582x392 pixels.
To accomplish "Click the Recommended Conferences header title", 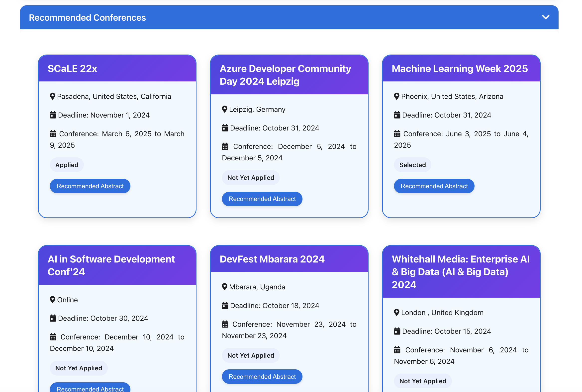I will click(x=87, y=17).
